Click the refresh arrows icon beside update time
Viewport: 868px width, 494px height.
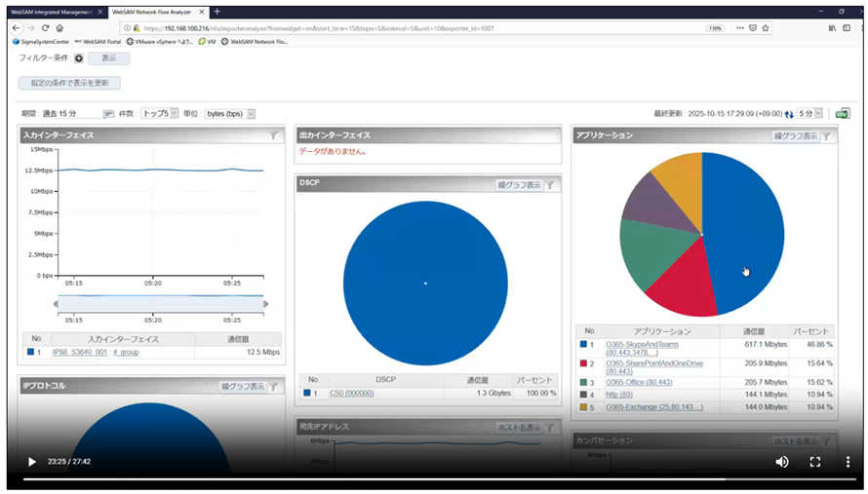coord(788,114)
